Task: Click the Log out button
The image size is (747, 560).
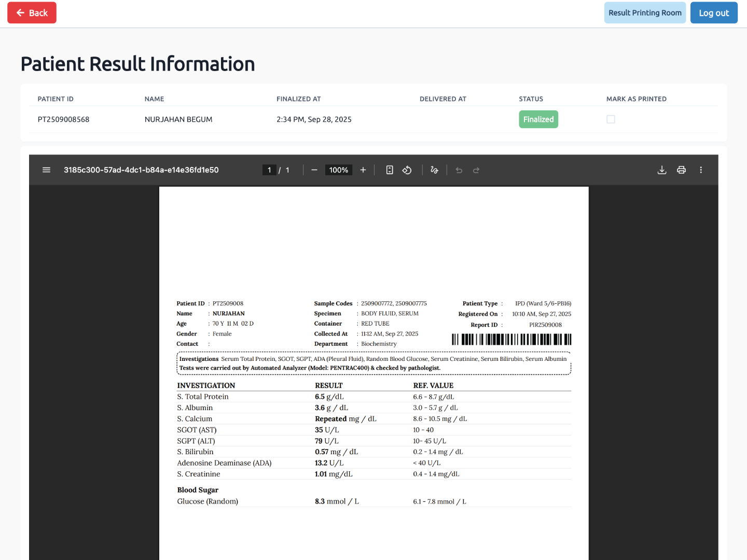Action: click(x=714, y=12)
